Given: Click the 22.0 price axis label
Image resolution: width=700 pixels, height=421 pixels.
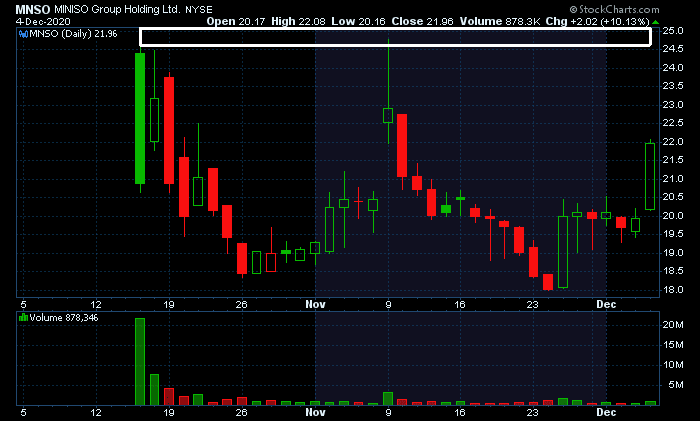Looking at the screenshot, I should tap(673, 142).
